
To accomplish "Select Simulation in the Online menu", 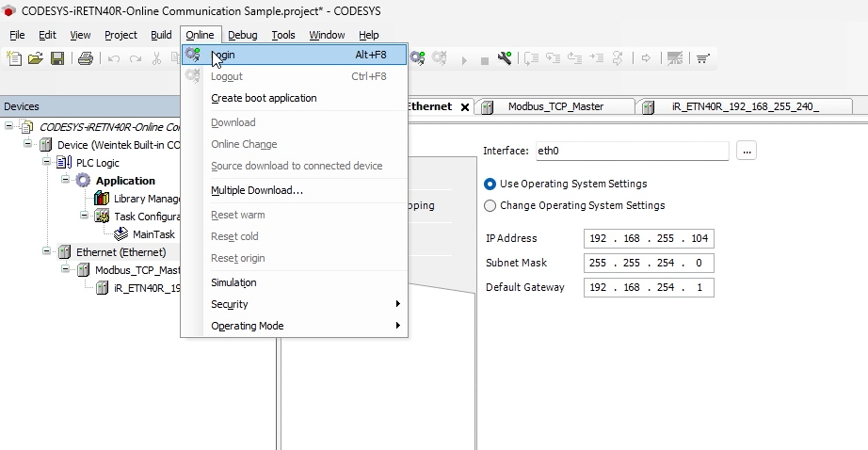I will coord(295,282).
